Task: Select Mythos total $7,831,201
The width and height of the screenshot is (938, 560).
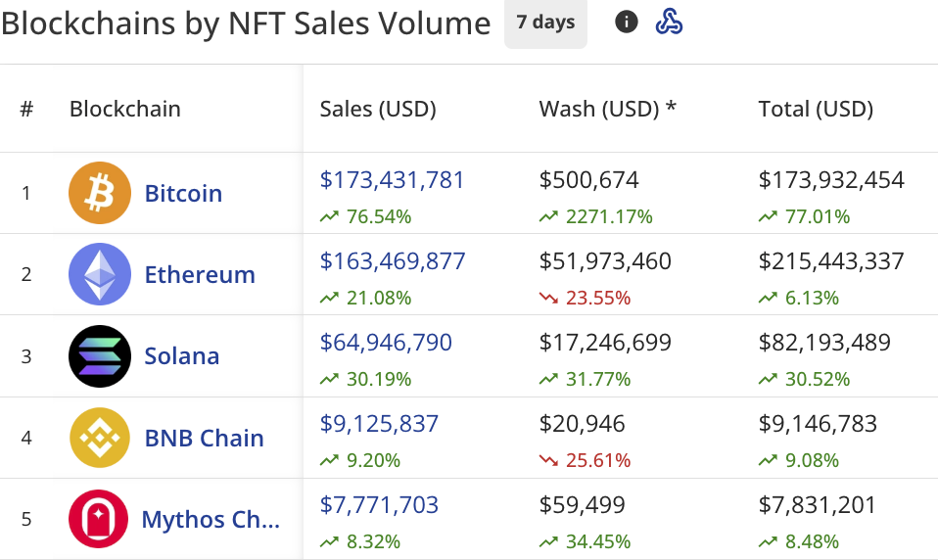Action: click(x=818, y=505)
